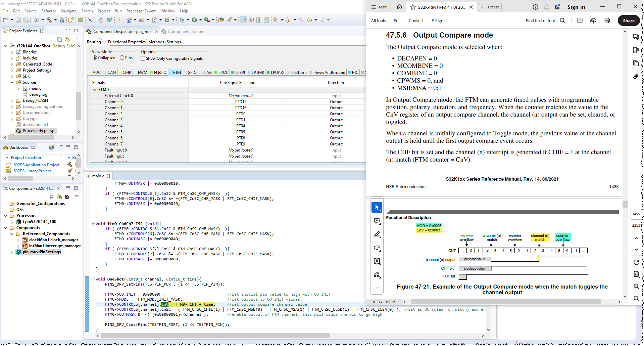644x346 pixels.
Task: Expand the Debug_FLASH folder in Project Explorer
Action: (12, 100)
